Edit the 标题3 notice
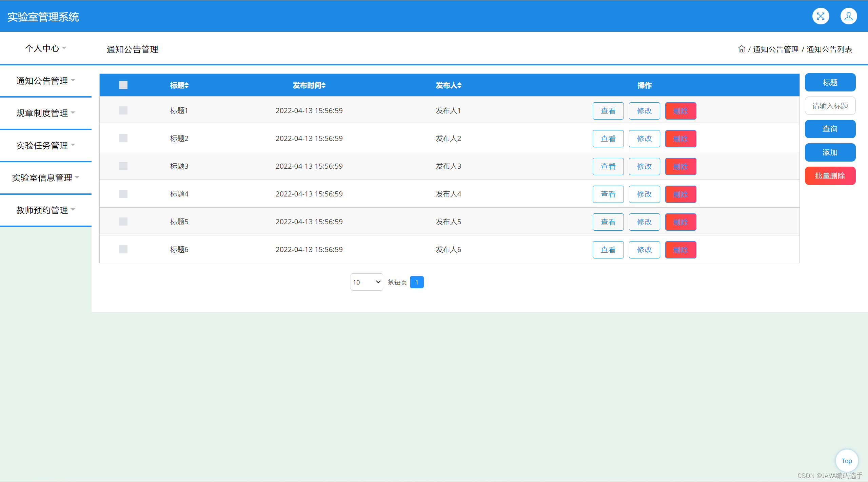The height and width of the screenshot is (482, 868). click(x=645, y=166)
